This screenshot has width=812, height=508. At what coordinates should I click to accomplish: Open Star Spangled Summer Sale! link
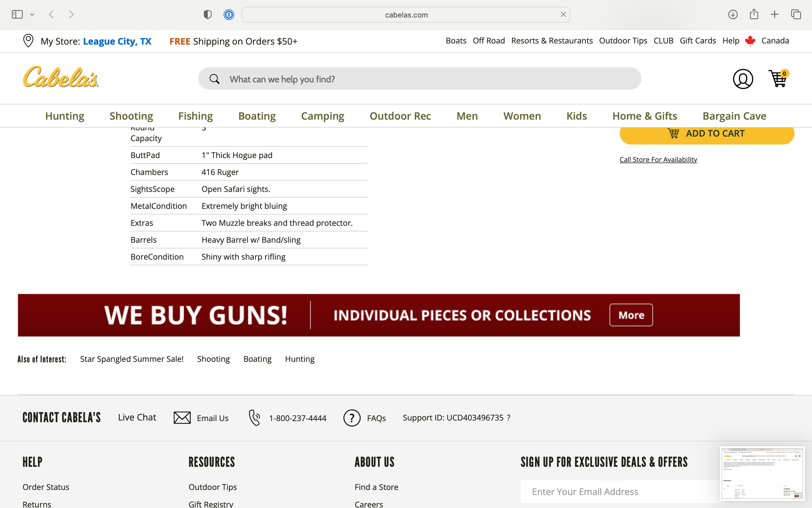132,359
